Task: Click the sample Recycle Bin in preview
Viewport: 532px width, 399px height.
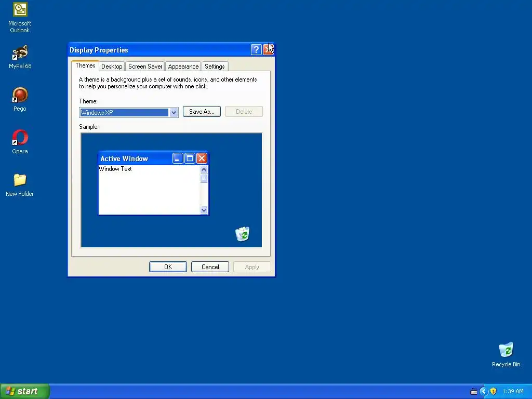Action: click(243, 234)
